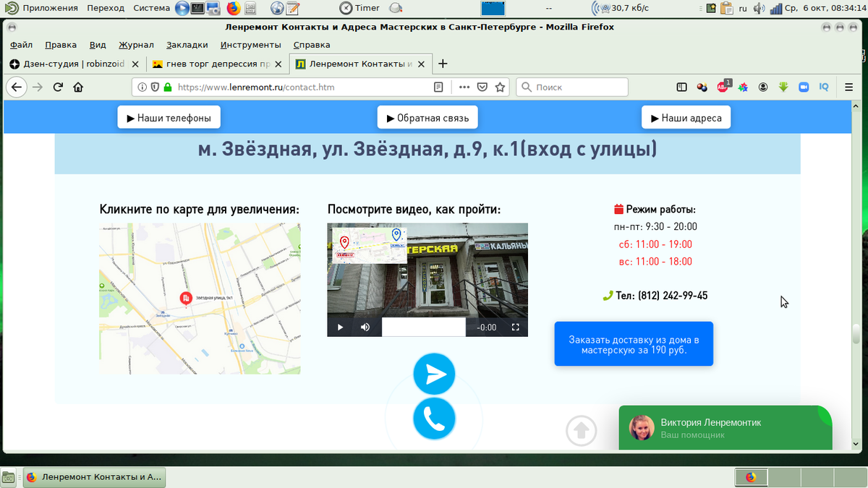Open Виктория Ленремонтик chat assistant
This screenshot has height=488, width=868.
(x=726, y=427)
